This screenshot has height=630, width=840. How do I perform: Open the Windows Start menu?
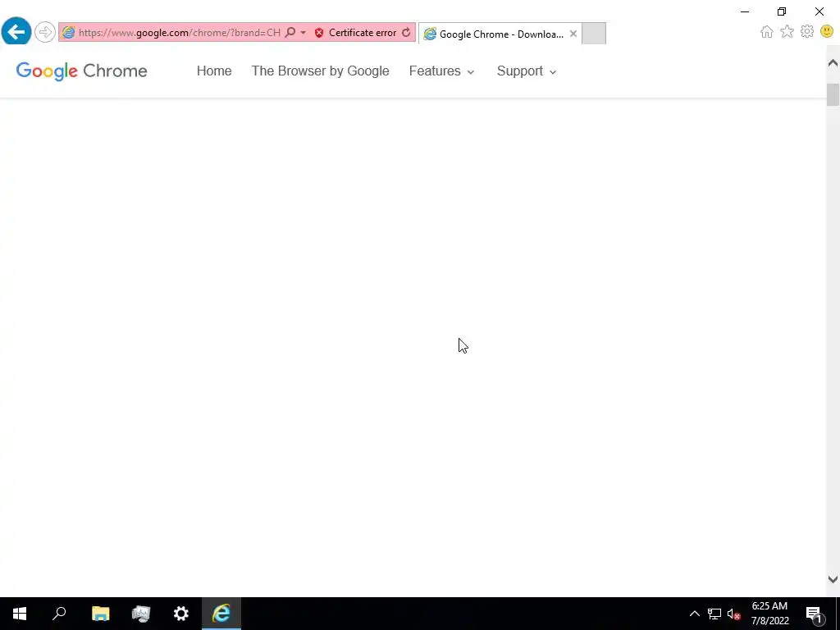[20, 614]
